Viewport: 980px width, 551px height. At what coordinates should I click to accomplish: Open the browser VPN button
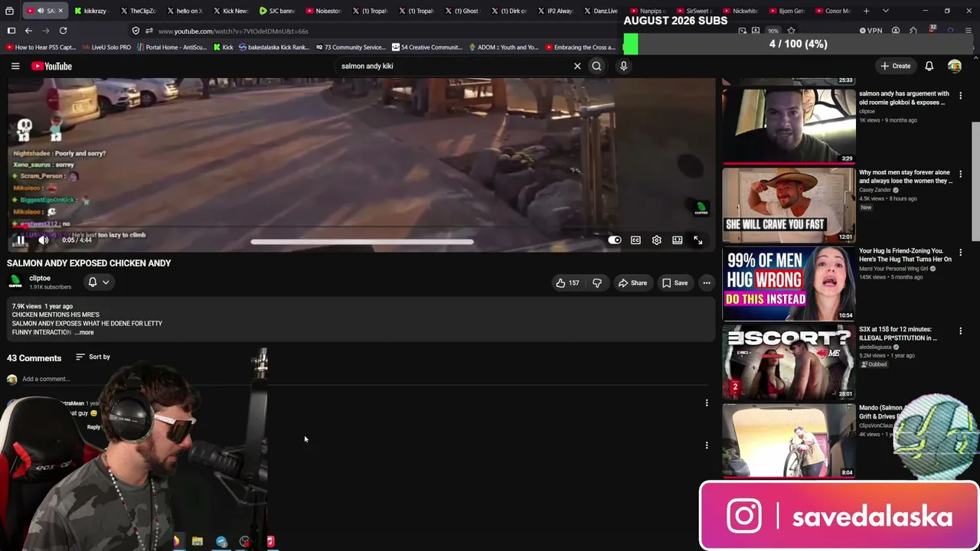[871, 31]
